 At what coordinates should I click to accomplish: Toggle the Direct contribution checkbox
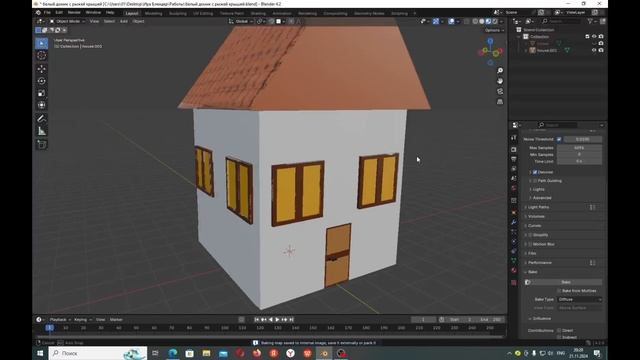[x=559, y=331]
